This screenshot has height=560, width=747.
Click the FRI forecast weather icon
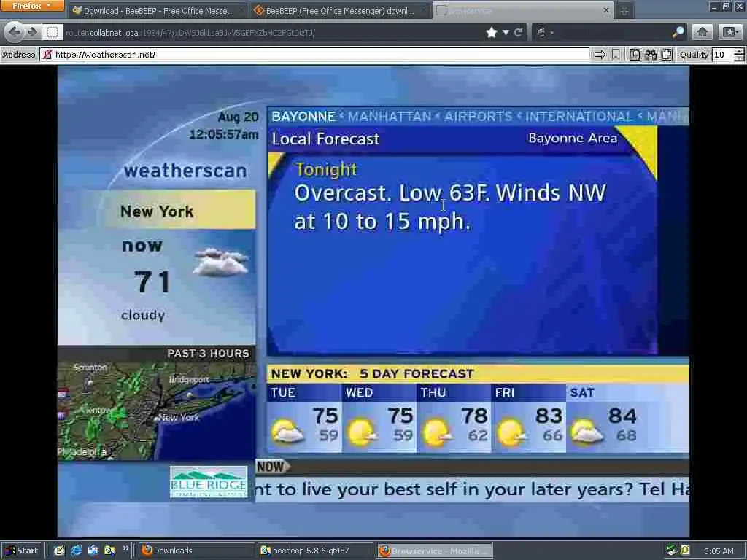click(x=511, y=432)
